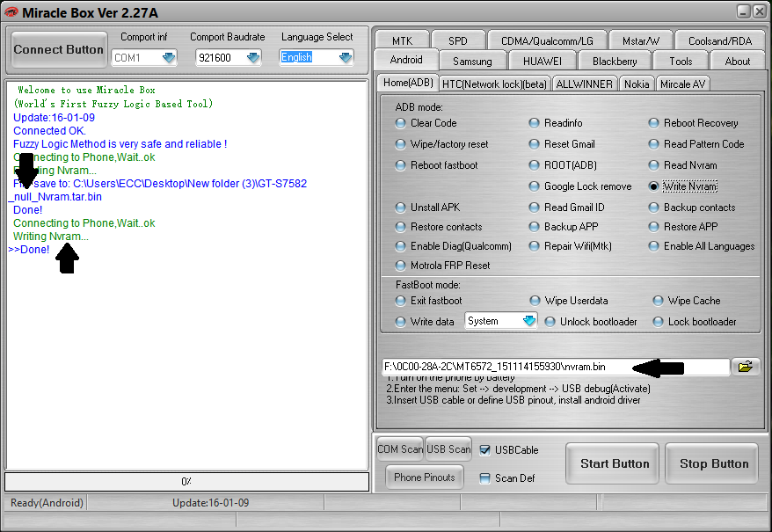
Task: Select the Wipe Cache option
Action: tap(658, 301)
